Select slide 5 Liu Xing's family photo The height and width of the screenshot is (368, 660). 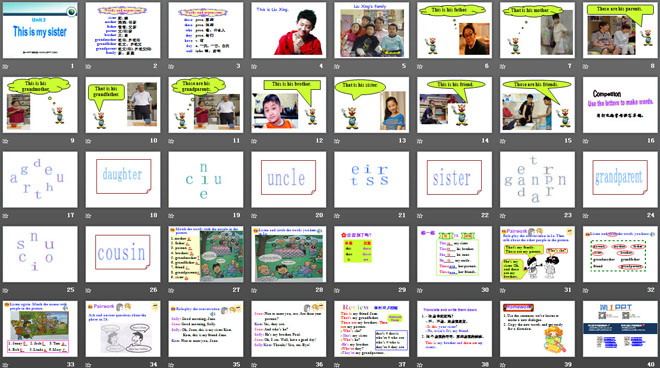pos(372,30)
